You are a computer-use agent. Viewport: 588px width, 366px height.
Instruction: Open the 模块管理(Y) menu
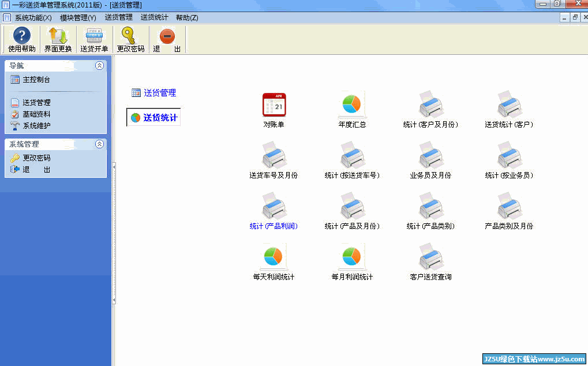[x=78, y=17]
